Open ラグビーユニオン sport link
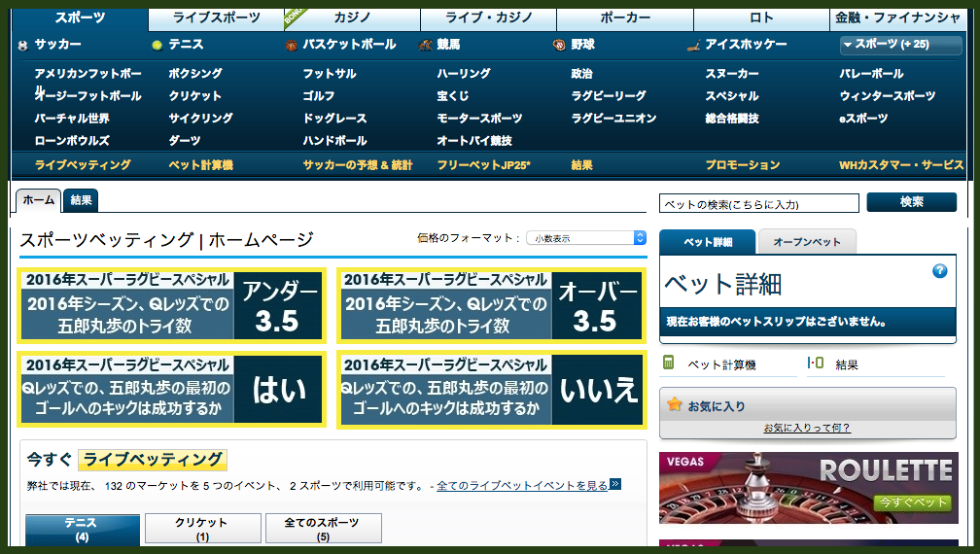Image resolution: width=980 pixels, height=554 pixels. click(x=613, y=119)
